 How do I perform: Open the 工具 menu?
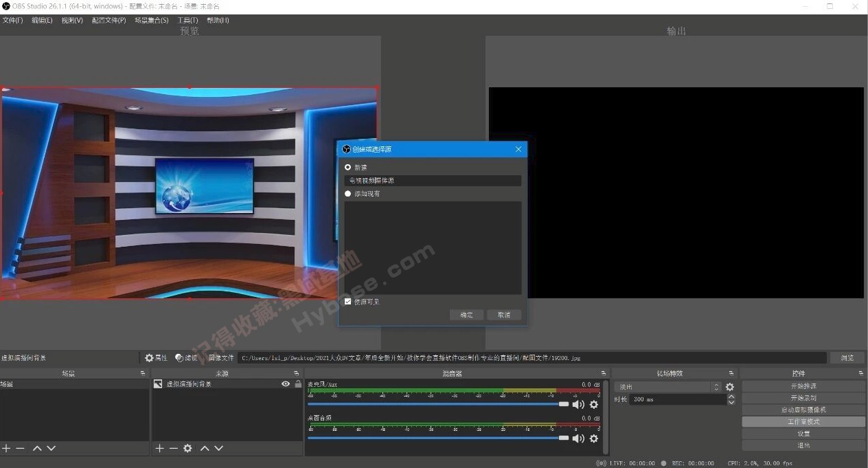[x=186, y=20]
